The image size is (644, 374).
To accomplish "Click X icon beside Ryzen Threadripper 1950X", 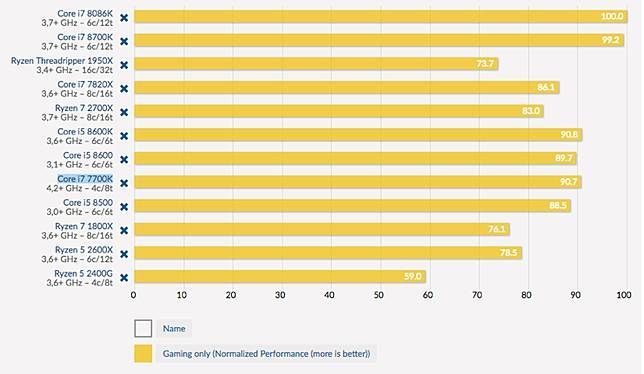I will click(x=124, y=65).
